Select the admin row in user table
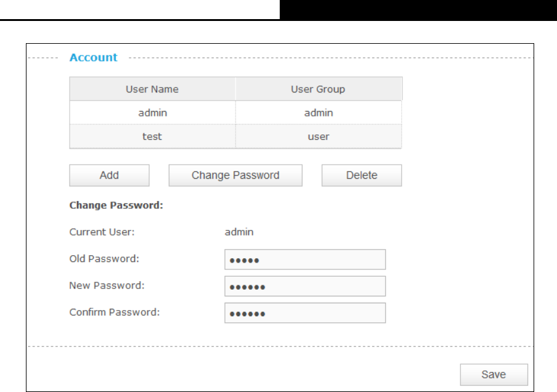Viewport: 557px width, 392px height. click(235, 113)
